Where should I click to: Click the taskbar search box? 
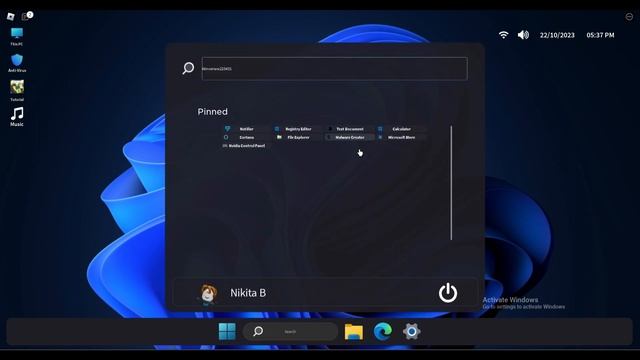[290, 331]
